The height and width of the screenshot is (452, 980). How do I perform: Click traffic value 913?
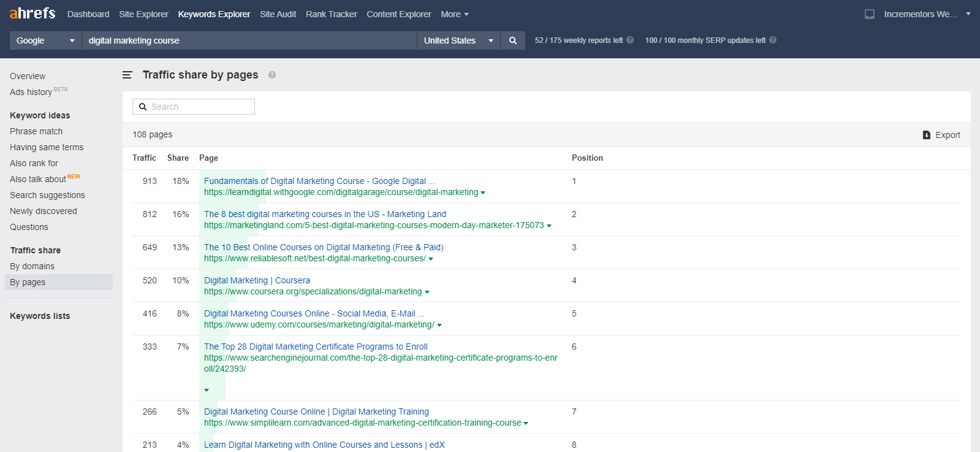pyautogui.click(x=150, y=181)
